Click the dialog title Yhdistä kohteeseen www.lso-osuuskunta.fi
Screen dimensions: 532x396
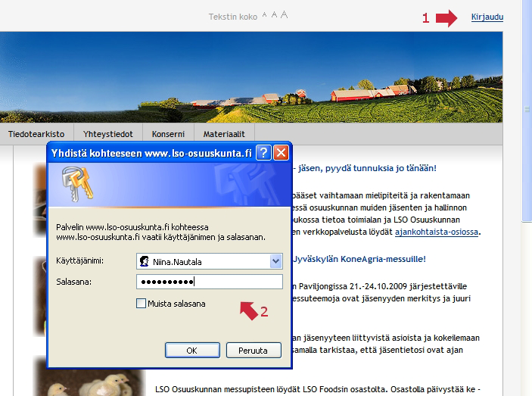(x=151, y=154)
